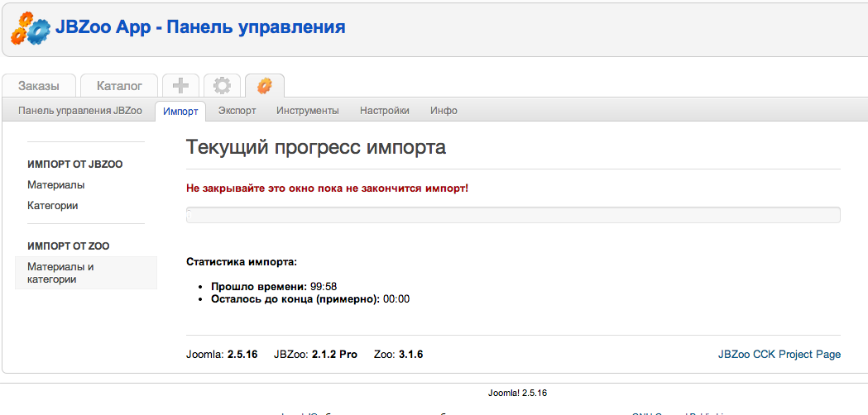Click the JBZoo gears logo icon
Screen dimensions: 868x415
click(x=30, y=28)
